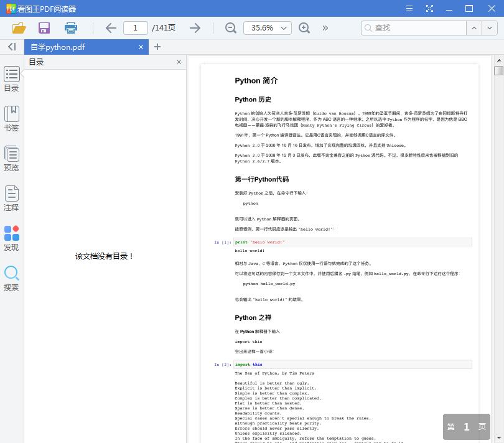
Task: Expand hidden toolbar items with double chevron
Action: point(324,28)
